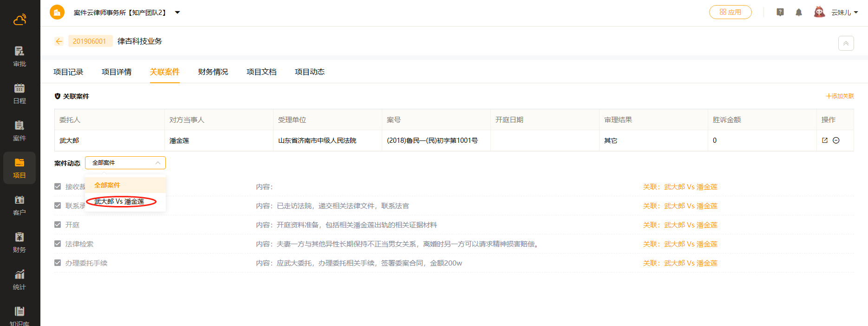Open the 日程 calendar sidebar icon

click(x=20, y=93)
